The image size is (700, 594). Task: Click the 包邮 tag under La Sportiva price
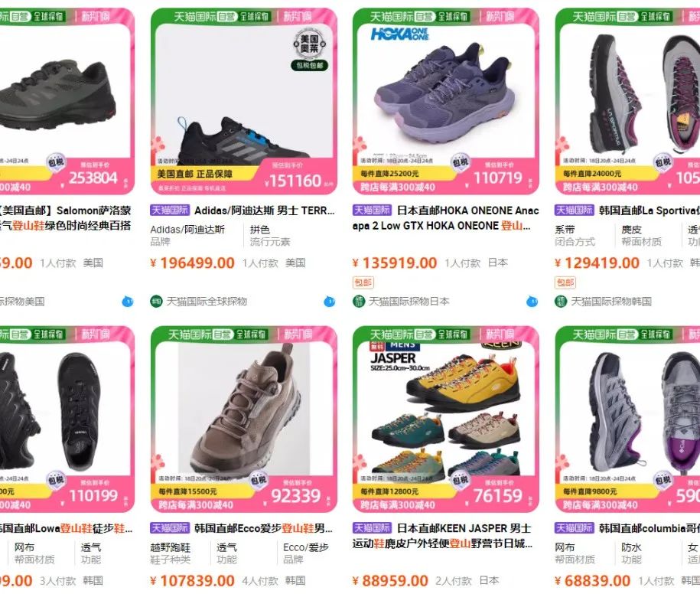point(565,282)
